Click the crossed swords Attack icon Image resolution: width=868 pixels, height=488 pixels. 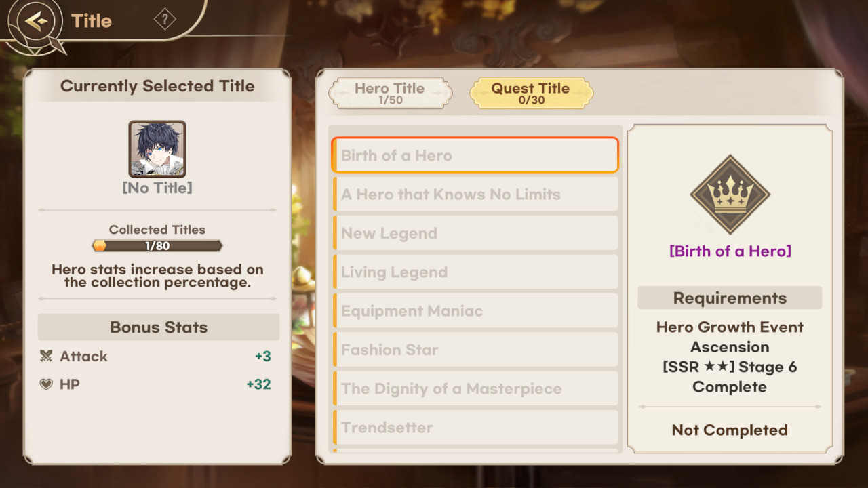[x=46, y=356]
